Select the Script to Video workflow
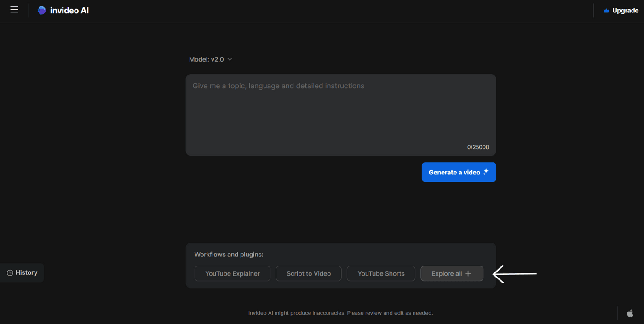The width and height of the screenshot is (644, 324). pos(308,273)
